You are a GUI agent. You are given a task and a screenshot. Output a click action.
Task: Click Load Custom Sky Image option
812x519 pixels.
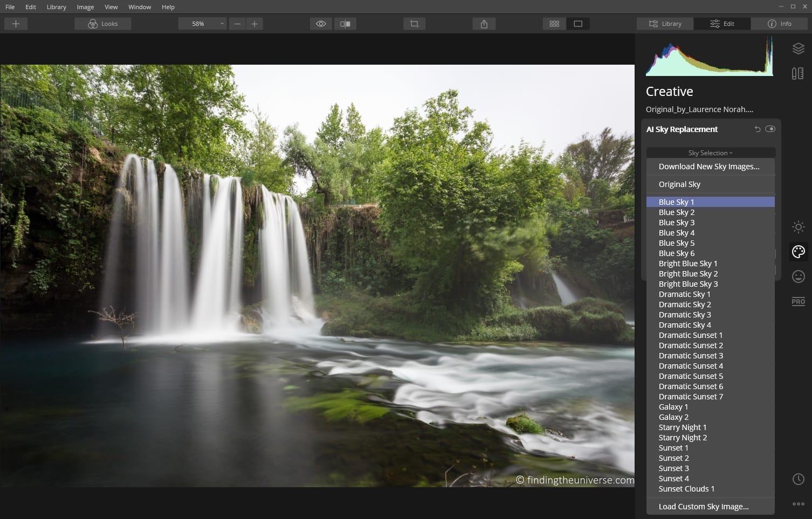(703, 507)
